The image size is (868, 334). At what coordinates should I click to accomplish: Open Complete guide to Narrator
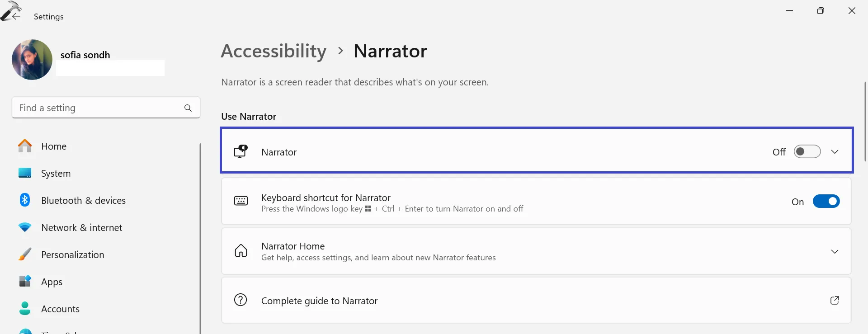click(319, 301)
